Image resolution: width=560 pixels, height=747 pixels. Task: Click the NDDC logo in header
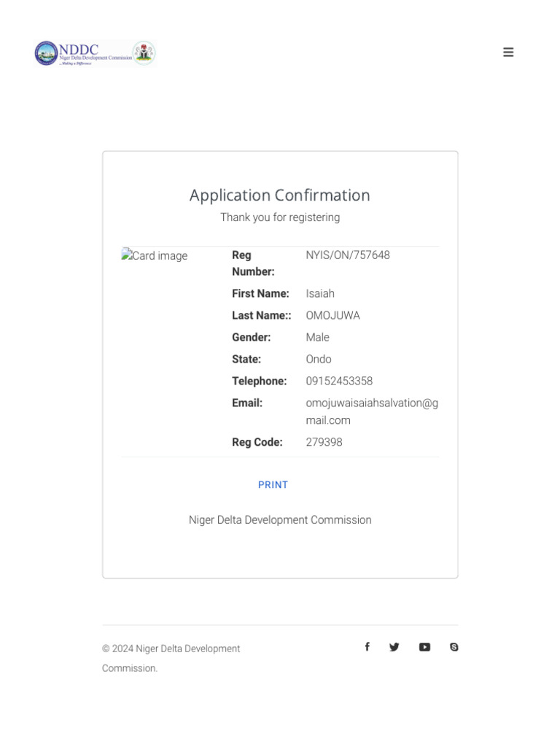pos(96,53)
